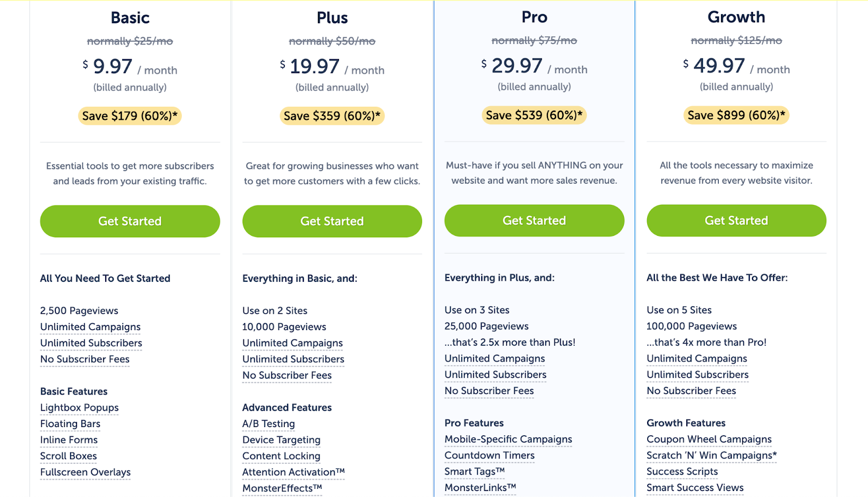Screen dimensions: 868x497
Task: Click Get Started under the Plus plan
Action: click(x=332, y=221)
